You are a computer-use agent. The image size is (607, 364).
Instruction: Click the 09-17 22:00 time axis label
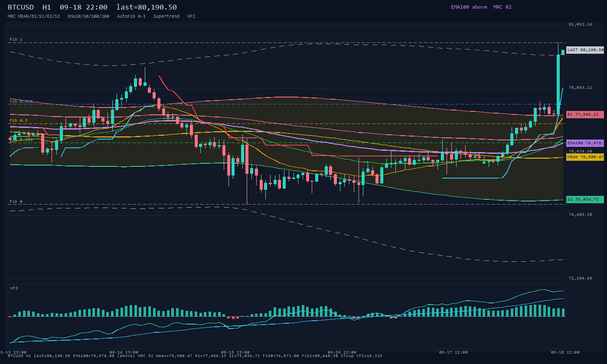coord(454,352)
